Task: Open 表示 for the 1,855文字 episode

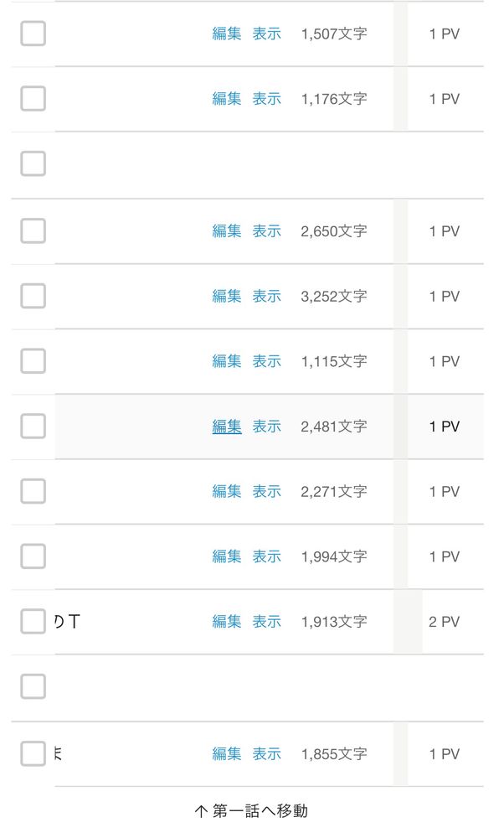Action: [x=267, y=754]
